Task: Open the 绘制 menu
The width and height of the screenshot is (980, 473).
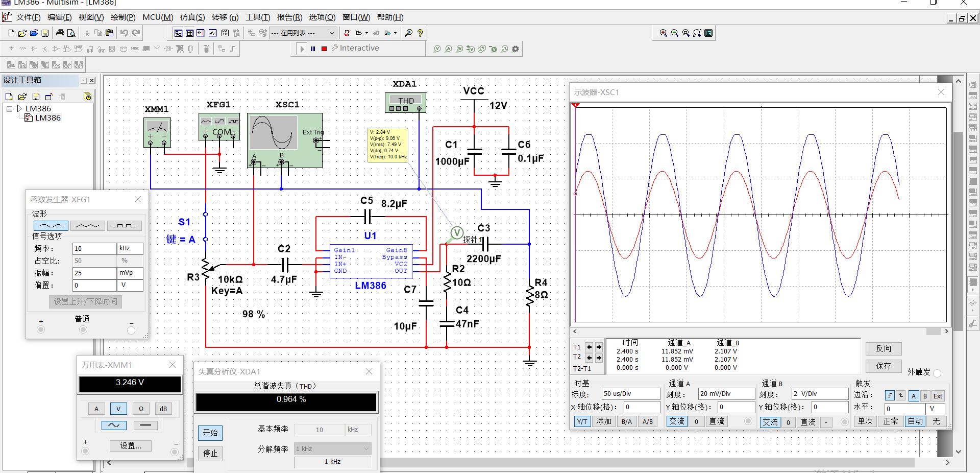Action: coord(123,17)
